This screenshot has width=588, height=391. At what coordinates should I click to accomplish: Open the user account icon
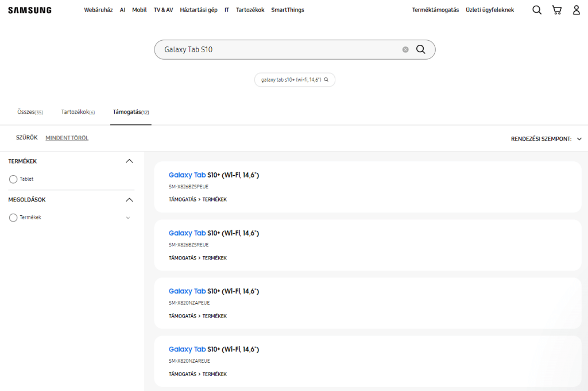(x=576, y=10)
